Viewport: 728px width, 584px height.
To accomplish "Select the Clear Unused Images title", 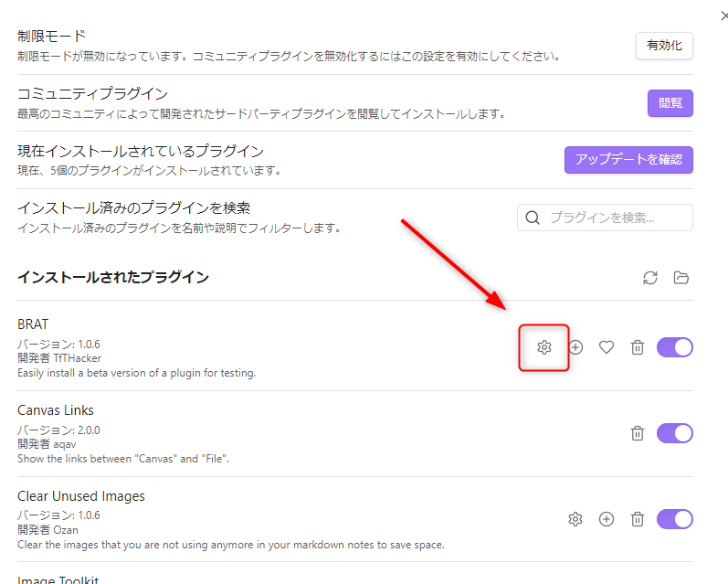I will [x=81, y=496].
